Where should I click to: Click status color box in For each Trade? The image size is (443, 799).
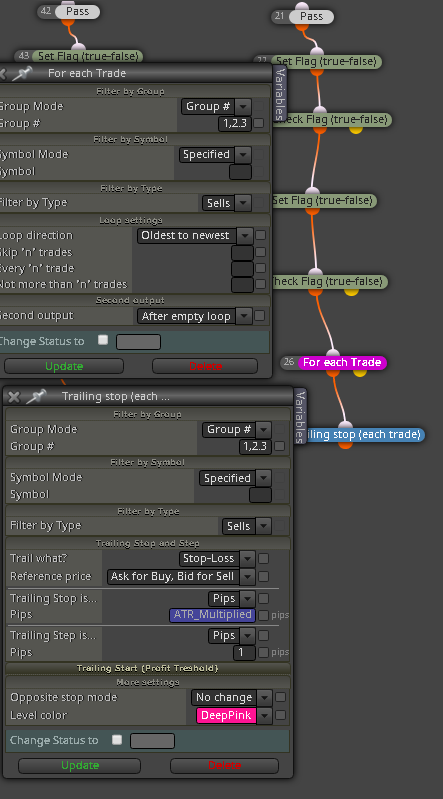pos(138,342)
